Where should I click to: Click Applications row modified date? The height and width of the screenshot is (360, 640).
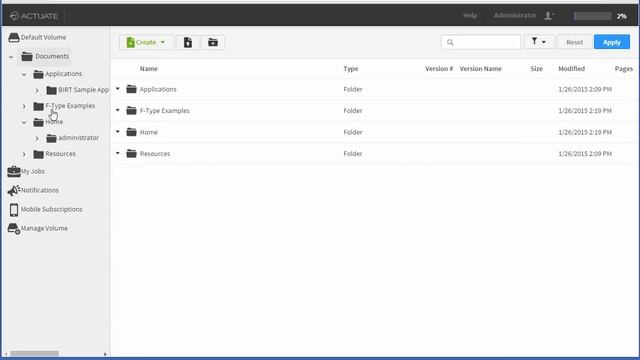point(585,89)
